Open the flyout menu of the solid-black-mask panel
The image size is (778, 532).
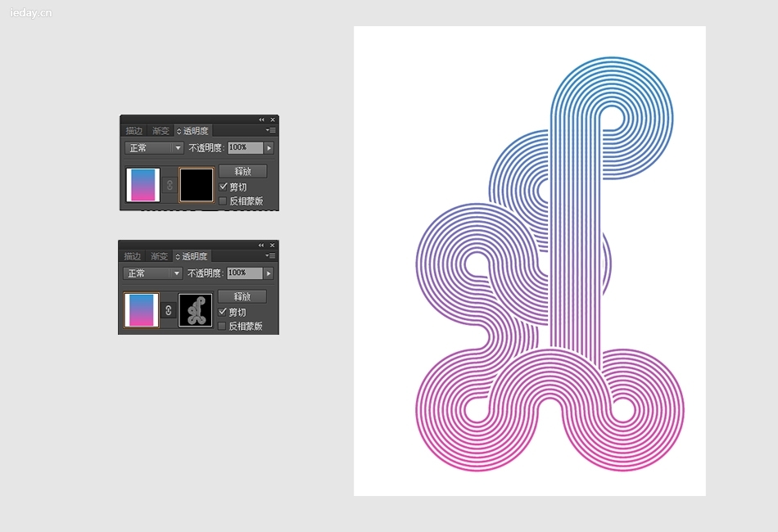point(271,130)
